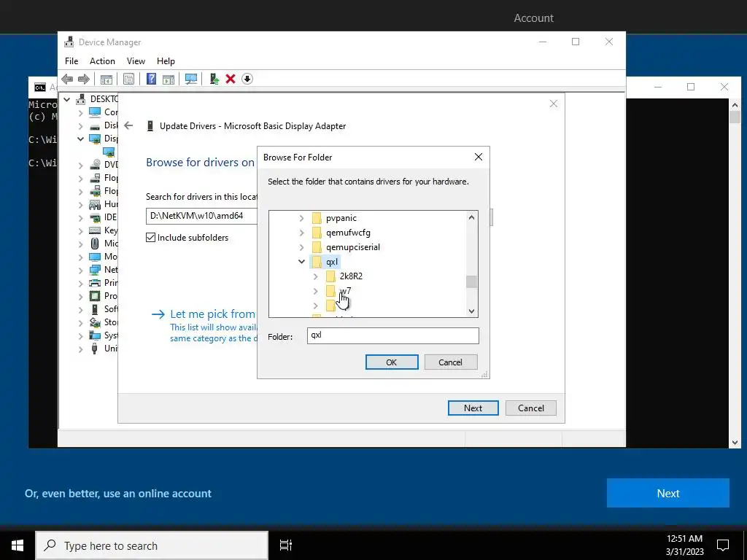Open the File menu

[71, 61]
